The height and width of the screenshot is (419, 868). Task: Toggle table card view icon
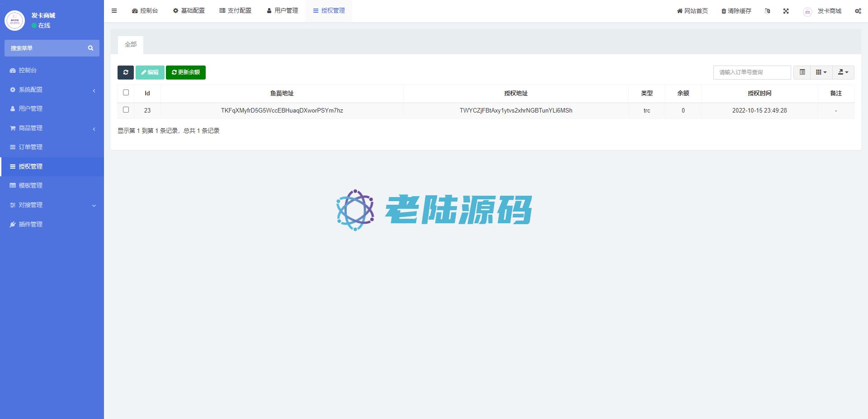tap(802, 72)
